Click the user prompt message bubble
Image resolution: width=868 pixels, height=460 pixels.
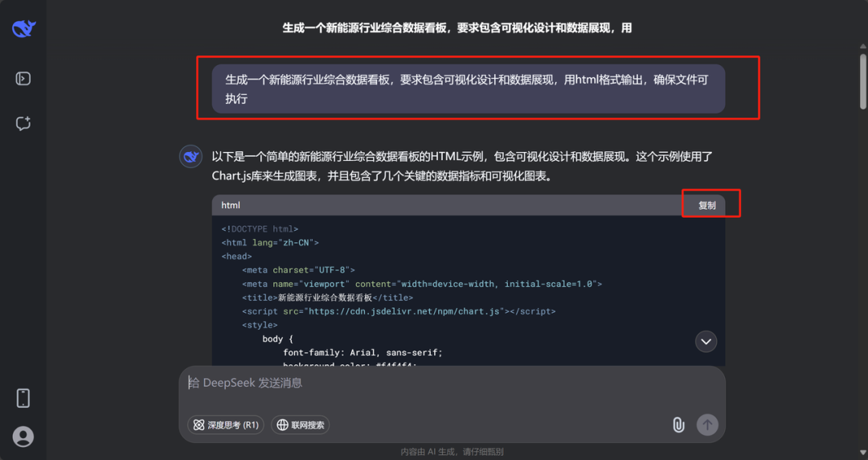[469, 89]
